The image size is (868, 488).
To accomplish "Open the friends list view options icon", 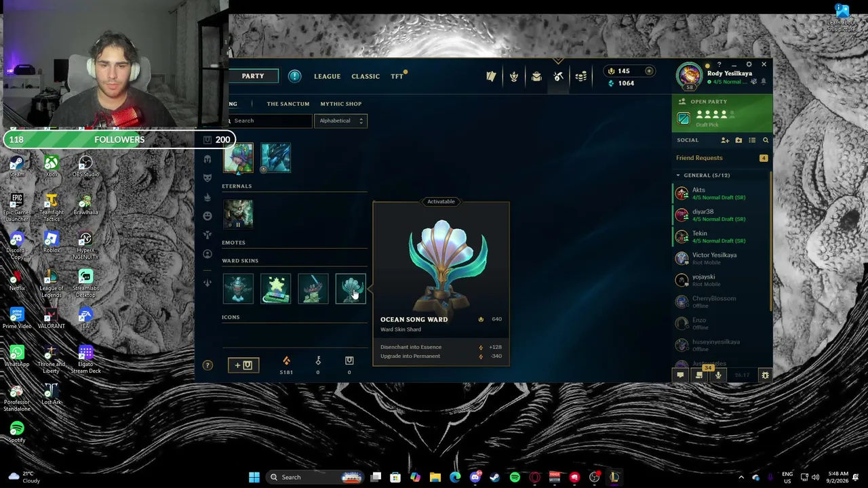I will [x=752, y=140].
